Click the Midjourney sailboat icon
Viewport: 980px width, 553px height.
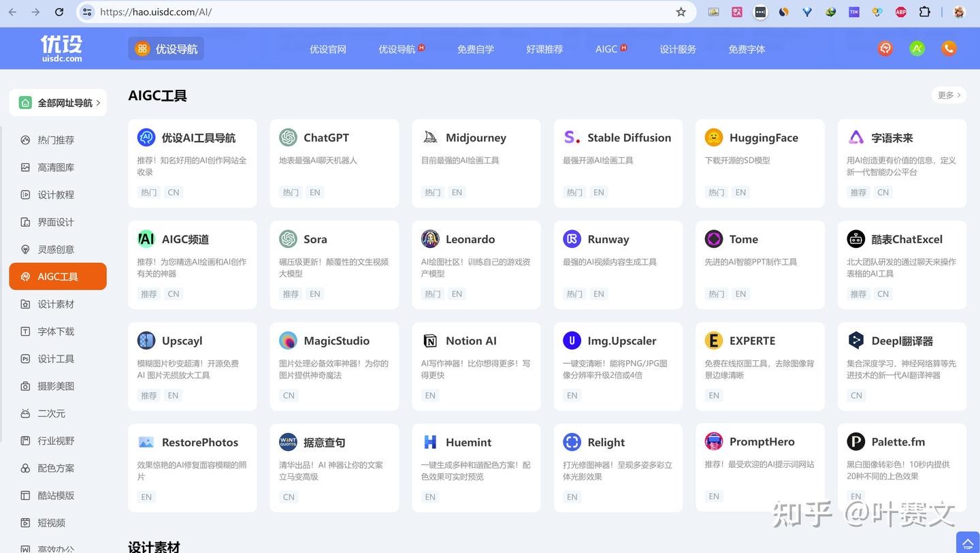(430, 138)
